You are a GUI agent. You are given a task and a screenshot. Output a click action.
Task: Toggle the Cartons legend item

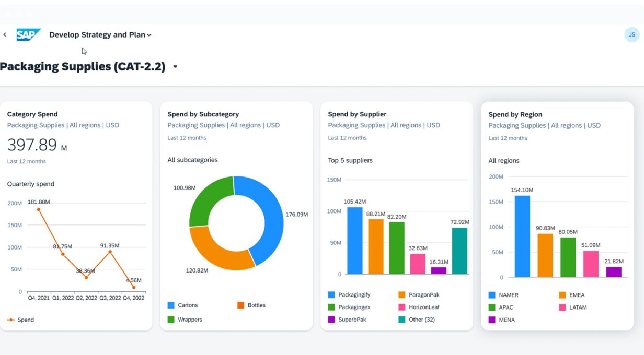[x=183, y=305]
